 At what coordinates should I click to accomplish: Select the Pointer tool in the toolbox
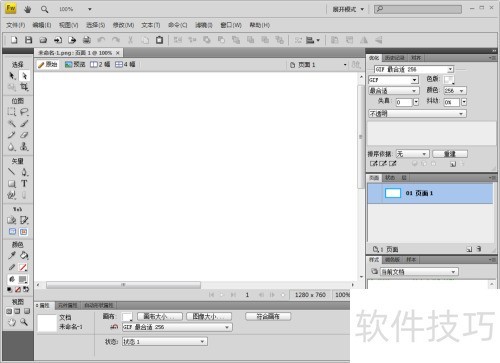12,76
